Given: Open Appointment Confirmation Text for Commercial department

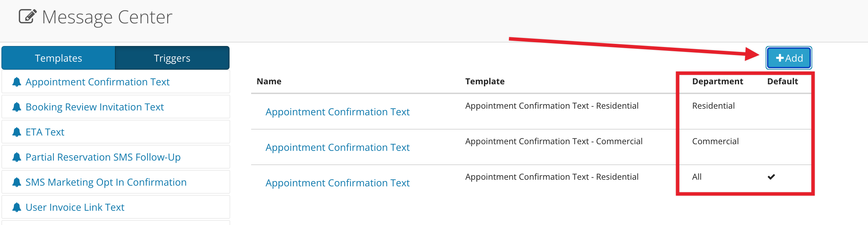Looking at the screenshot, I should [338, 147].
